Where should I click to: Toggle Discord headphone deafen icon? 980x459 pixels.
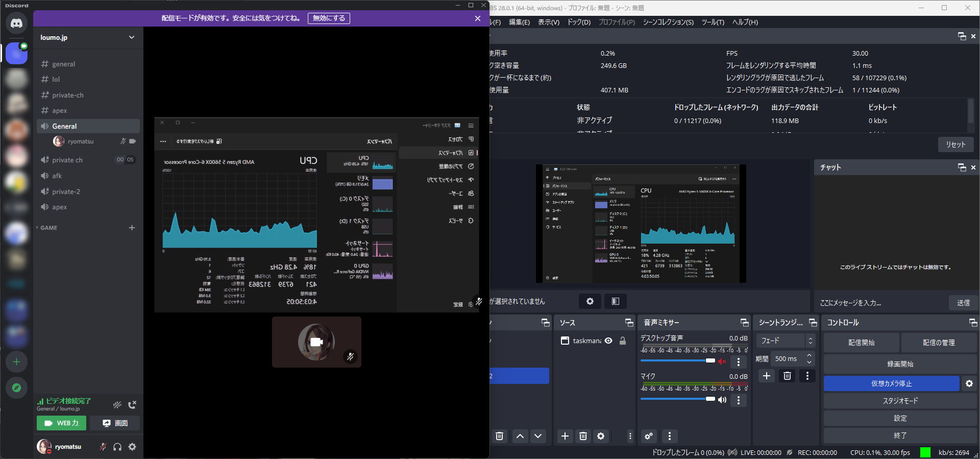(x=117, y=447)
